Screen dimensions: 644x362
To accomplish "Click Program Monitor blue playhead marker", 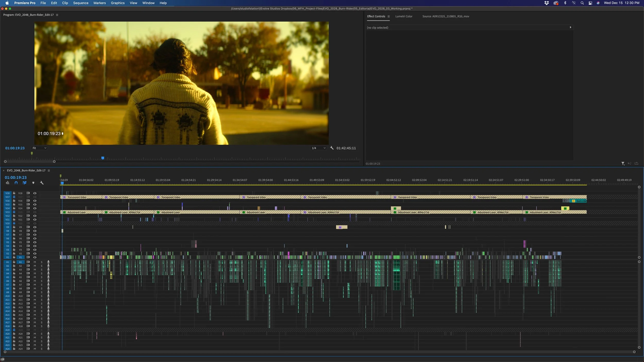I will [103, 158].
